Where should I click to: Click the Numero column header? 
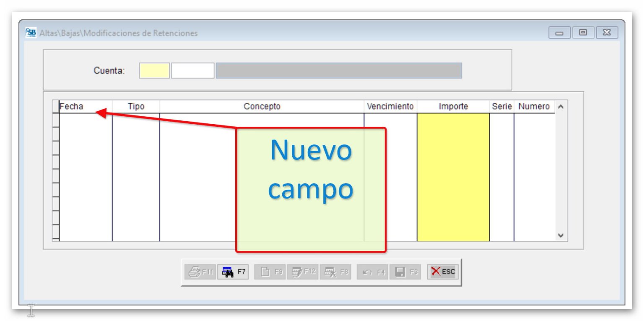tap(533, 106)
